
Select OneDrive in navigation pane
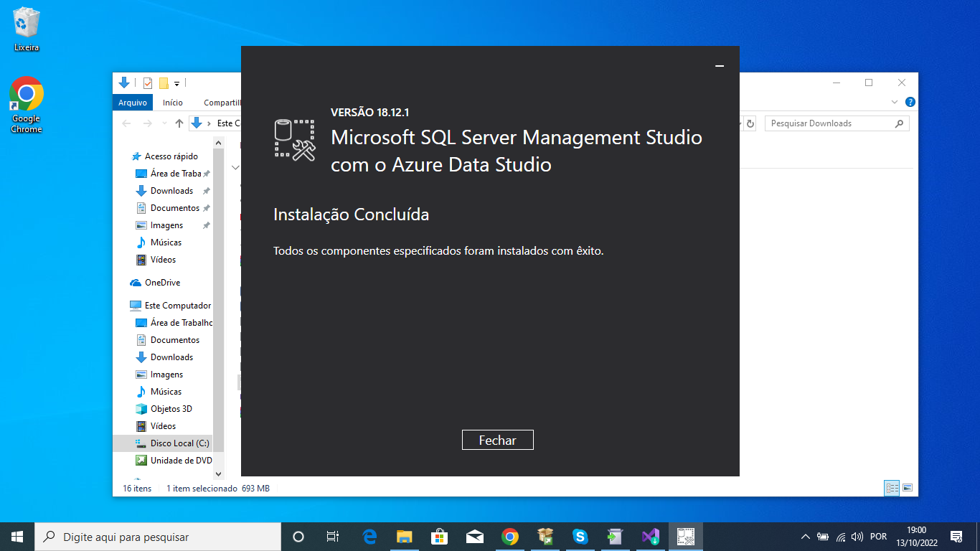click(x=156, y=283)
